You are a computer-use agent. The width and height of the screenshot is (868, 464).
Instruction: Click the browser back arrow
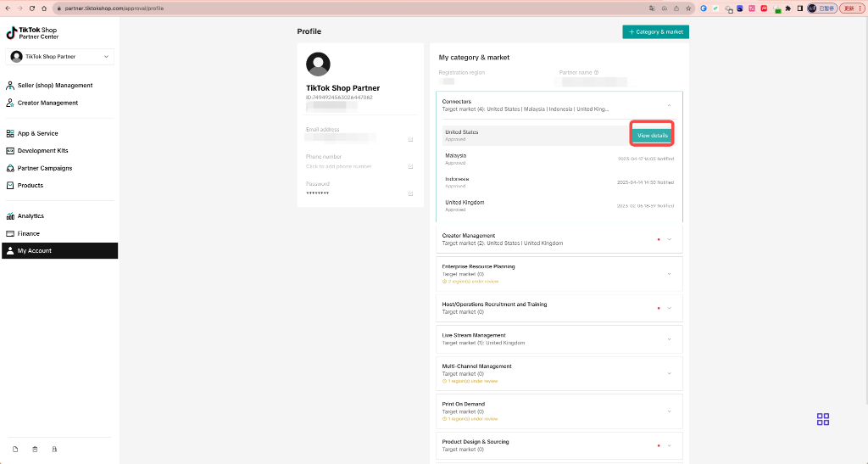[x=8, y=8]
